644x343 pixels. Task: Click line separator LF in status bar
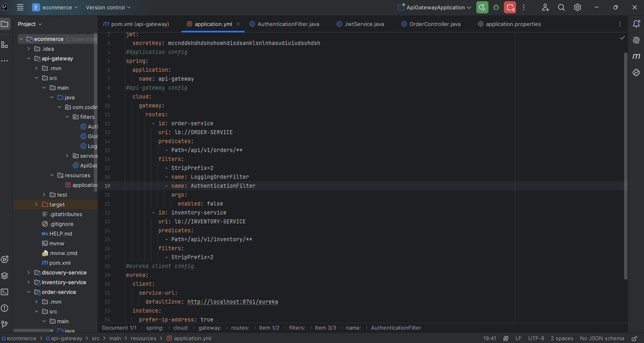pyautogui.click(x=518, y=339)
